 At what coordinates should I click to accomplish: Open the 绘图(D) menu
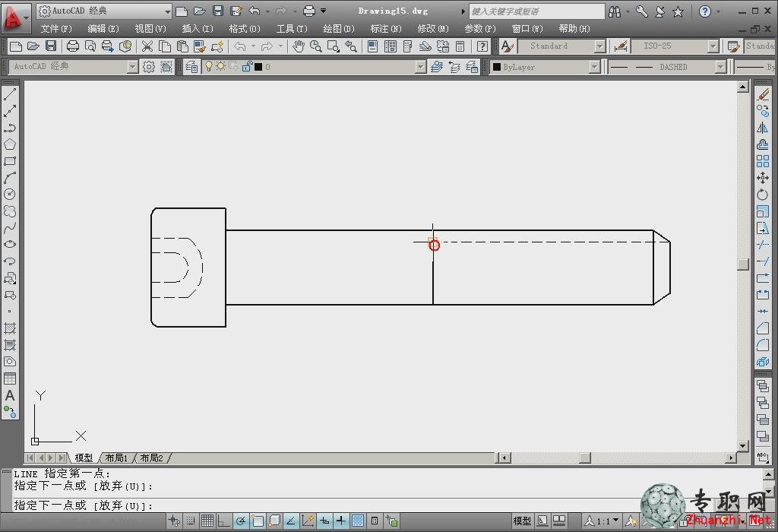click(339, 29)
